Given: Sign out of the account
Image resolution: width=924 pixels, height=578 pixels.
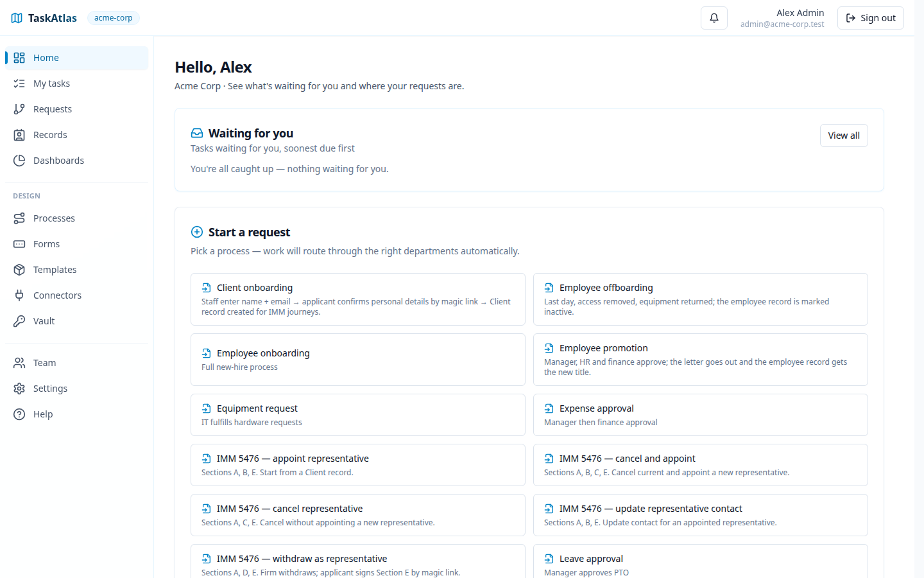Looking at the screenshot, I should [871, 18].
